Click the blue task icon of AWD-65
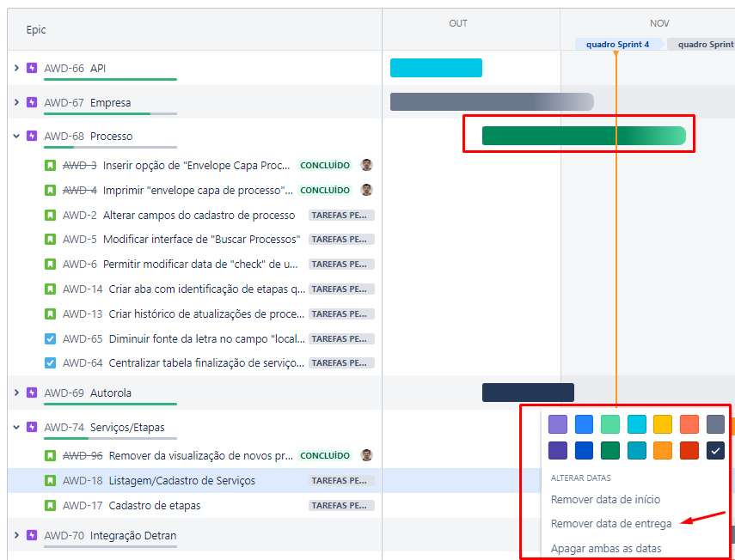Image resolution: width=735 pixels, height=560 pixels. click(50, 338)
